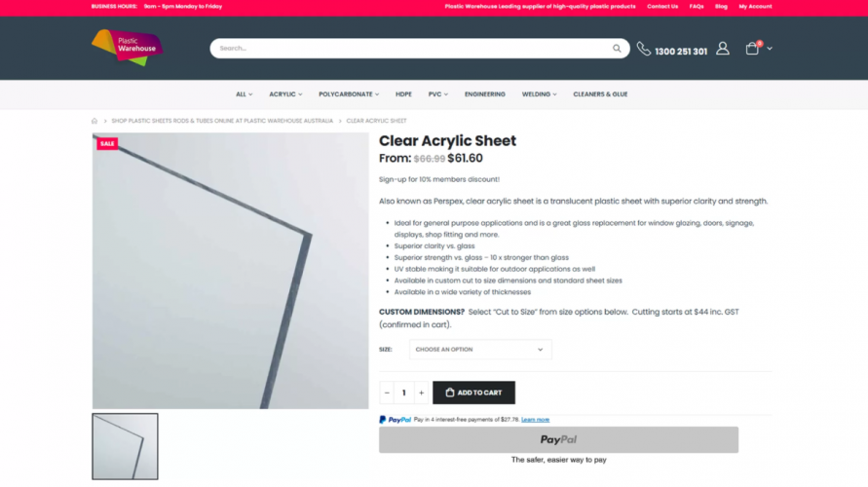Open PayPal Learn more link

[535, 420]
